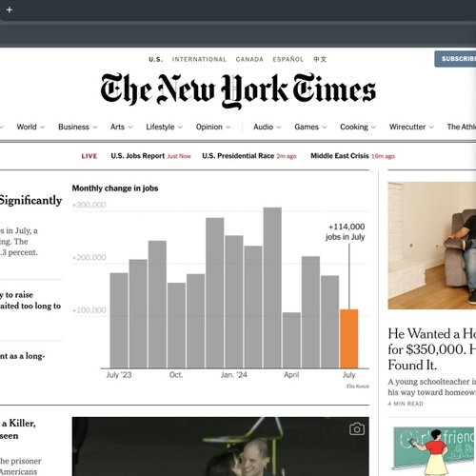Image resolution: width=476 pixels, height=476 pixels.
Task: Open the He Wanted a Home headline
Action: [x=432, y=349]
